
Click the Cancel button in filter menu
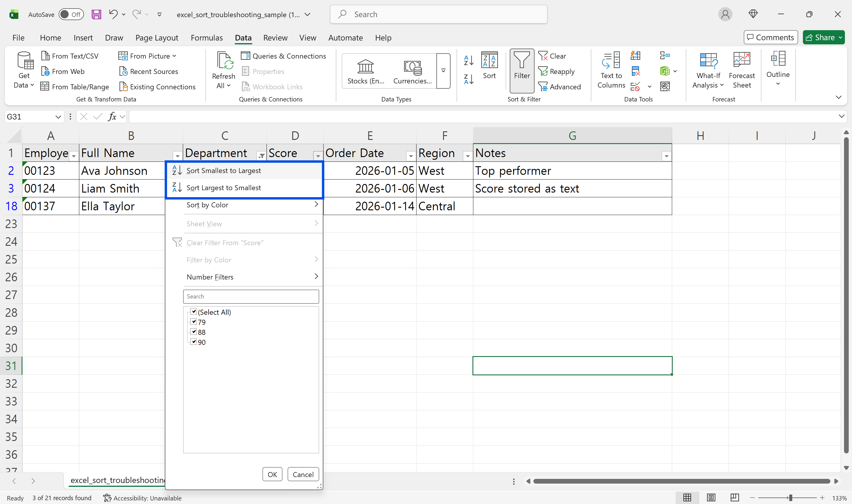coord(303,474)
